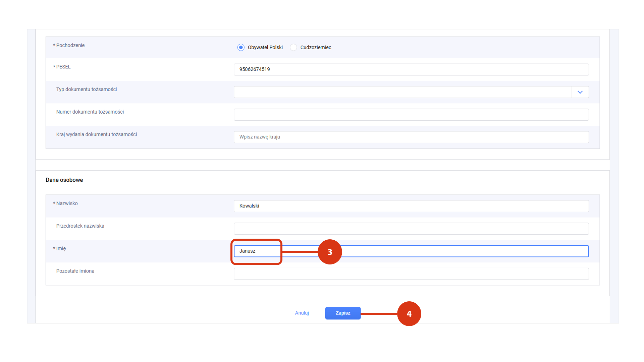Click the Imię field containing Janusz

pyautogui.click(x=453, y=251)
